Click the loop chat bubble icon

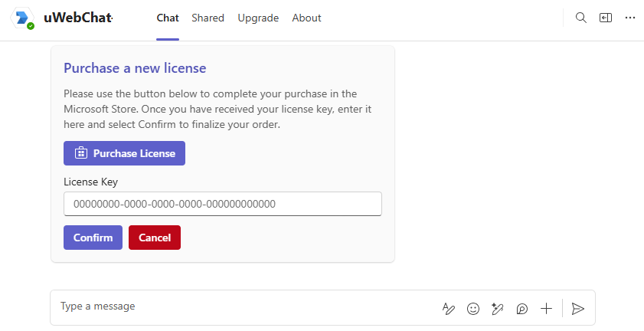tap(522, 309)
